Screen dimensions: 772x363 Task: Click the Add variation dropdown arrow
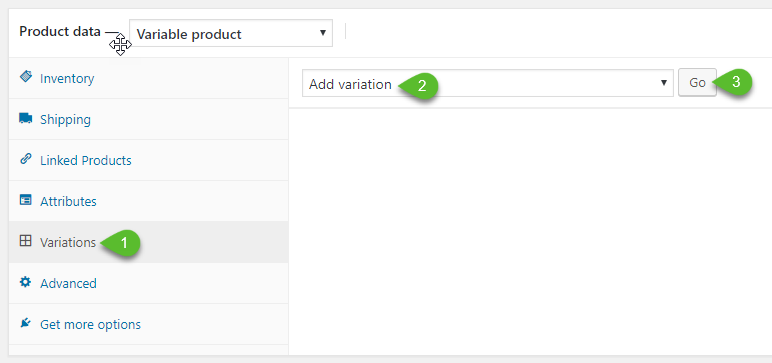(x=664, y=83)
